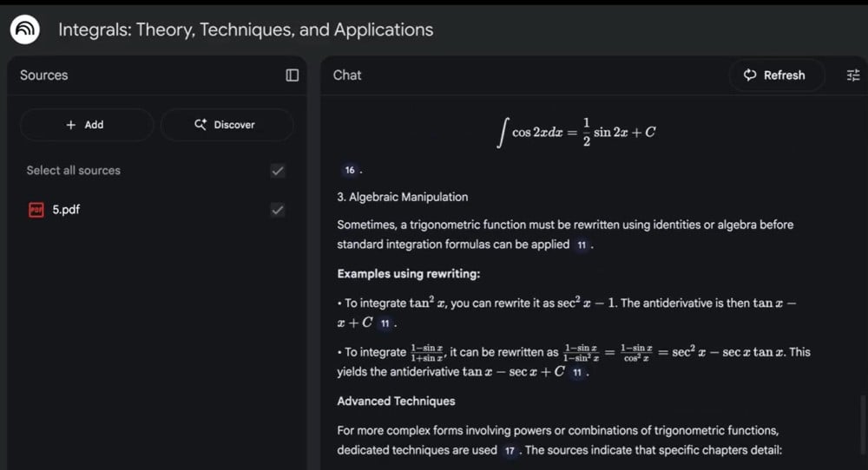Collapse the Sources panel icon
Screen dimensions: 868x470
click(293, 75)
